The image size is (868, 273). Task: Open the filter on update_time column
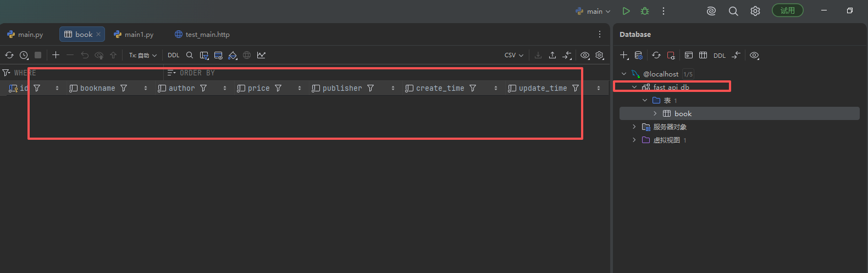[x=576, y=88]
